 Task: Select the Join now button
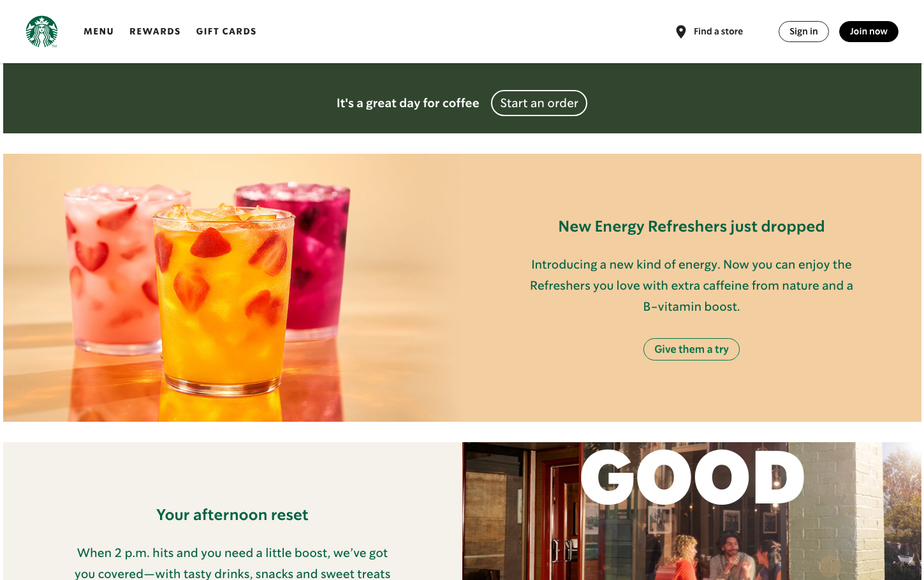pos(869,31)
